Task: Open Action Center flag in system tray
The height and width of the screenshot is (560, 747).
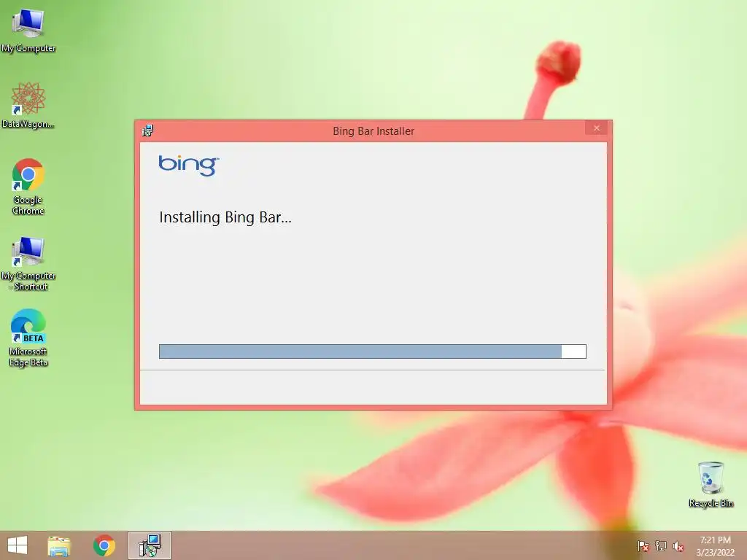Action: point(643,545)
